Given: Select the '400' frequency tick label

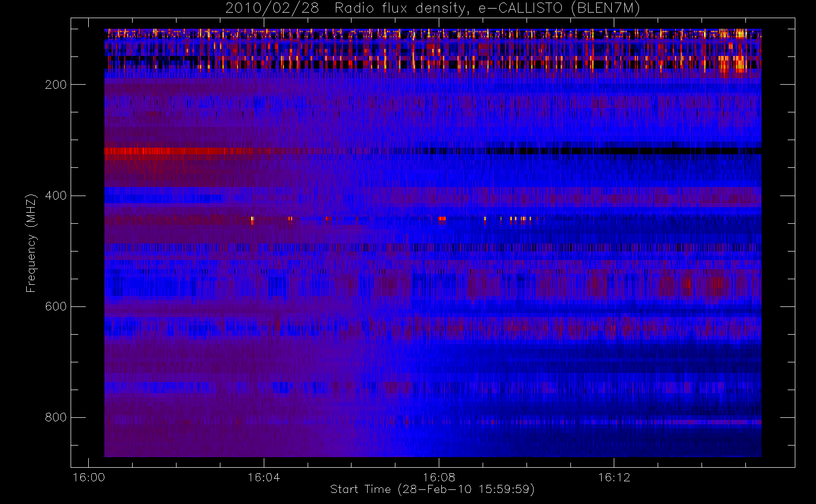Looking at the screenshot, I should (x=55, y=196).
